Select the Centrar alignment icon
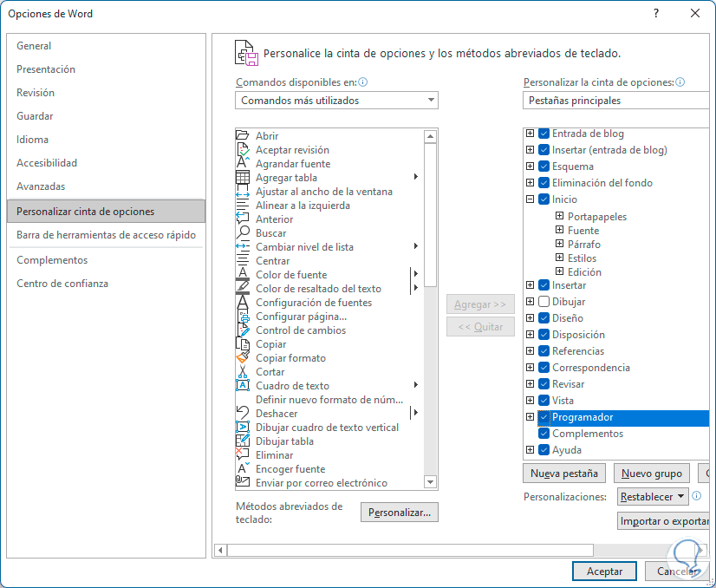The height and width of the screenshot is (588, 716). (243, 260)
